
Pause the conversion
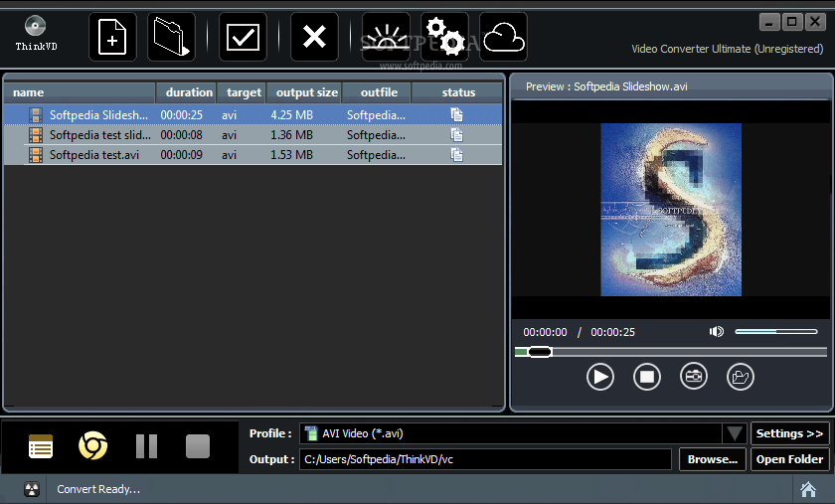(x=146, y=446)
